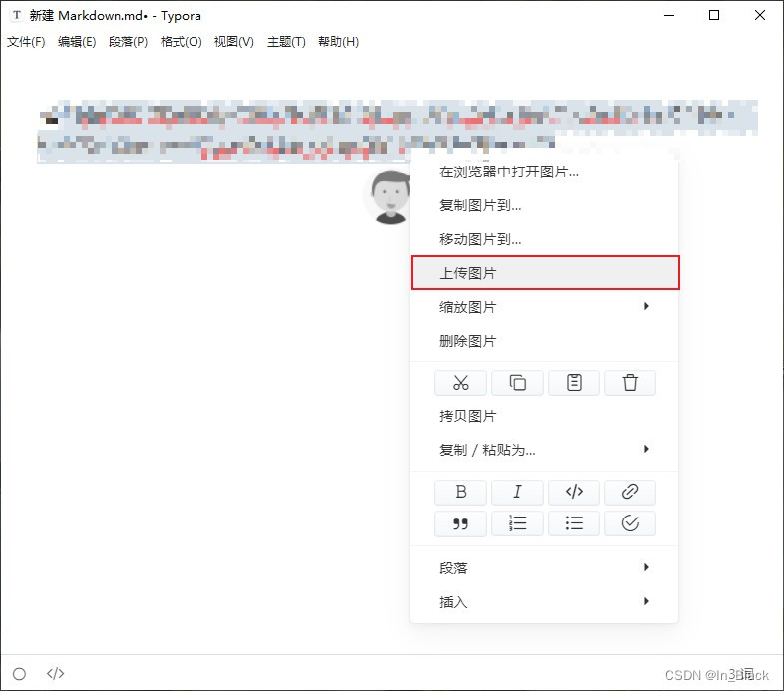Image resolution: width=784 pixels, height=691 pixels.
Task: Open the 文件(F) menu
Action: point(26,42)
